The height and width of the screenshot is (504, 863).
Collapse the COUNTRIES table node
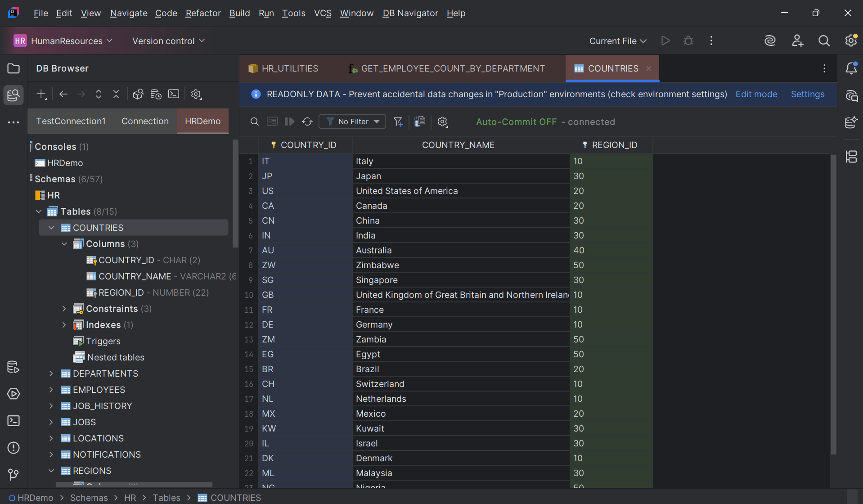coord(51,228)
